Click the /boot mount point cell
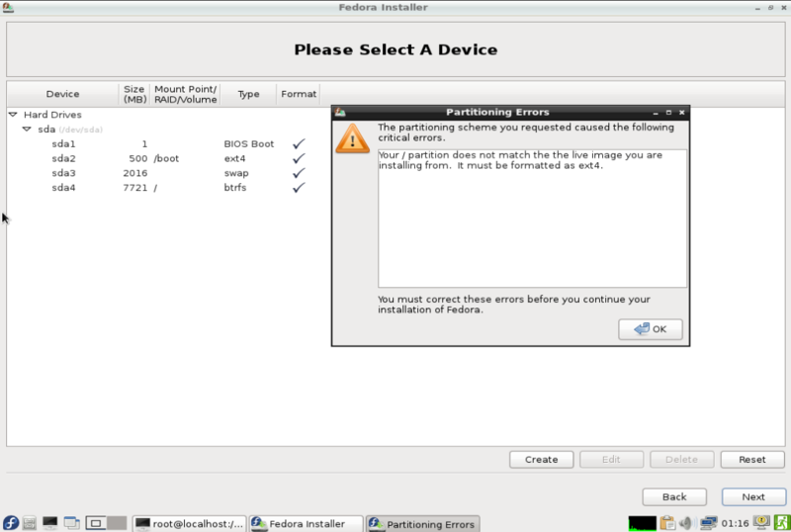Viewport: 791px width, 532px height. (166, 158)
